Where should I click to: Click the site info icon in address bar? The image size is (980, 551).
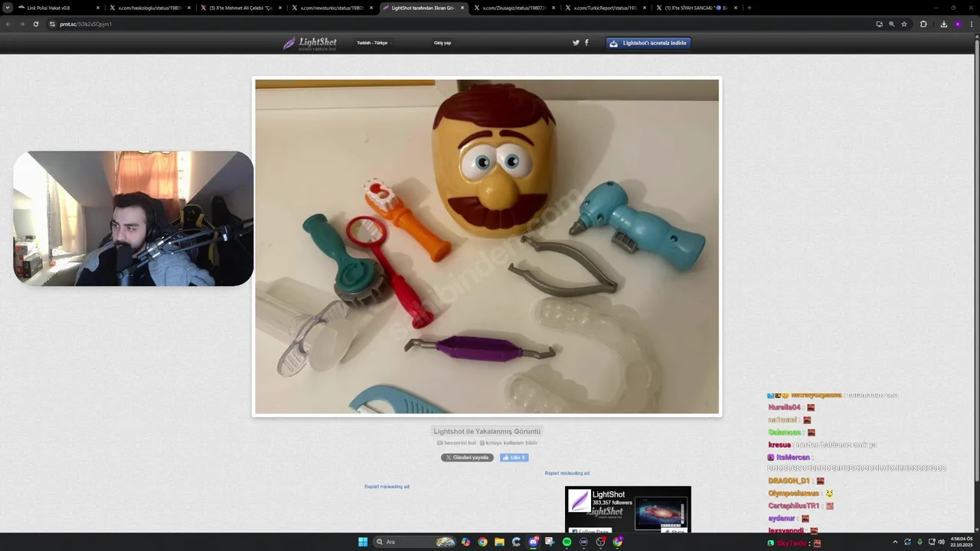coord(52,24)
